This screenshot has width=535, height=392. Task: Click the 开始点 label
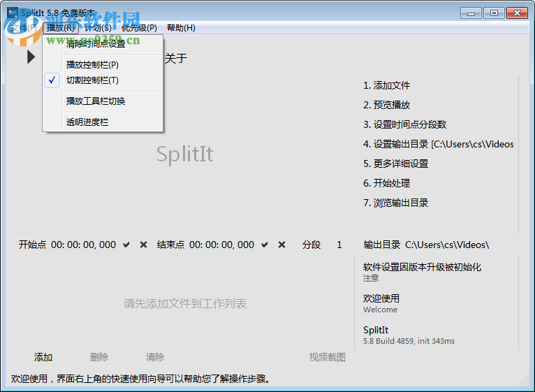tap(32, 245)
